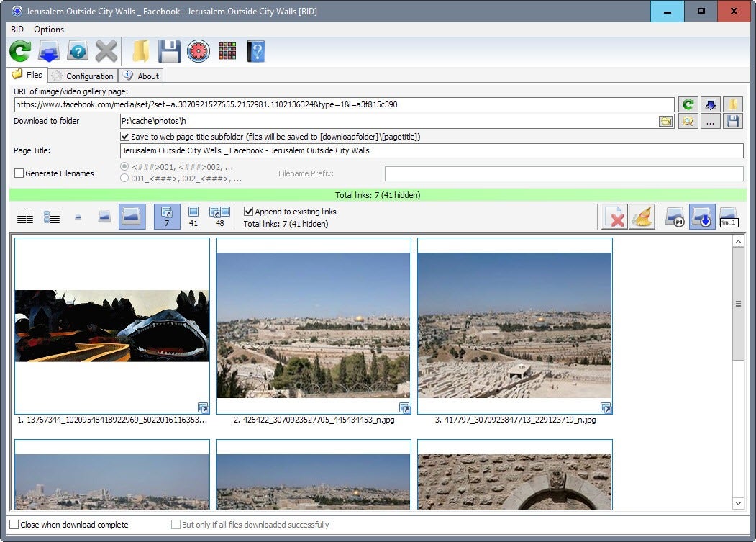This screenshot has height=542, width=756.
Task: Click green reload button beside the URL field
Action: point(688,104)
